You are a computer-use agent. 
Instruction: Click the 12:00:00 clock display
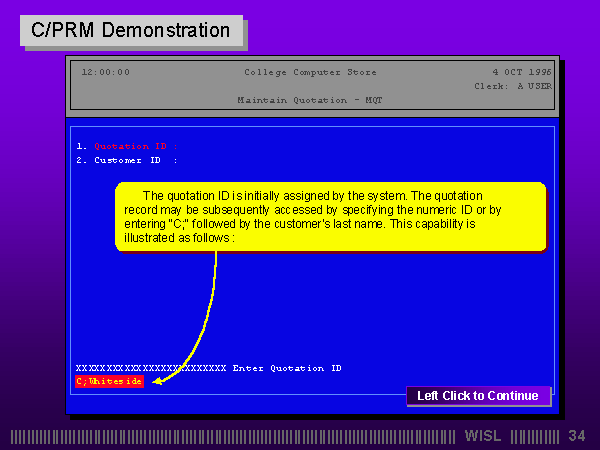[x=105, y=72]
